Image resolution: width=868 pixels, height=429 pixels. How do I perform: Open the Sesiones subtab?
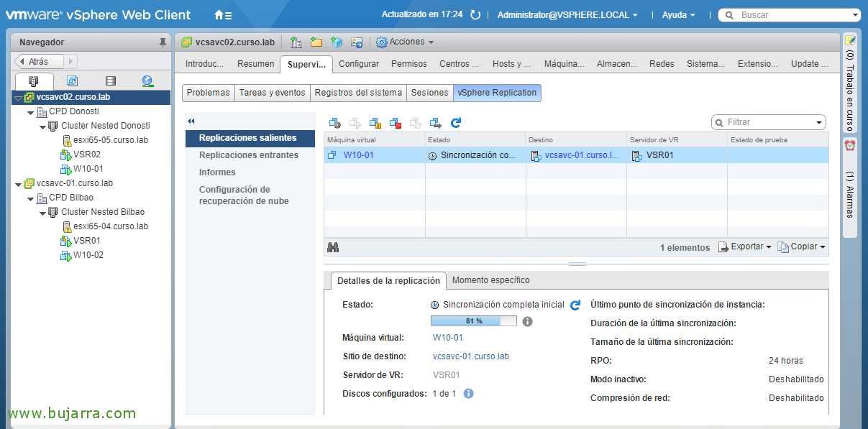(429, 93)
